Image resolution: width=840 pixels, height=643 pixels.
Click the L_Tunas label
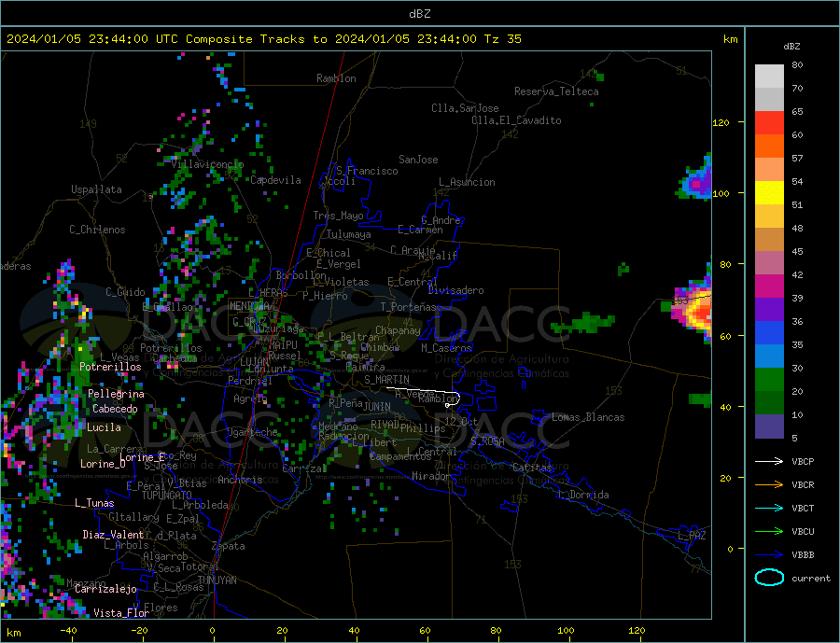(94, 503)
